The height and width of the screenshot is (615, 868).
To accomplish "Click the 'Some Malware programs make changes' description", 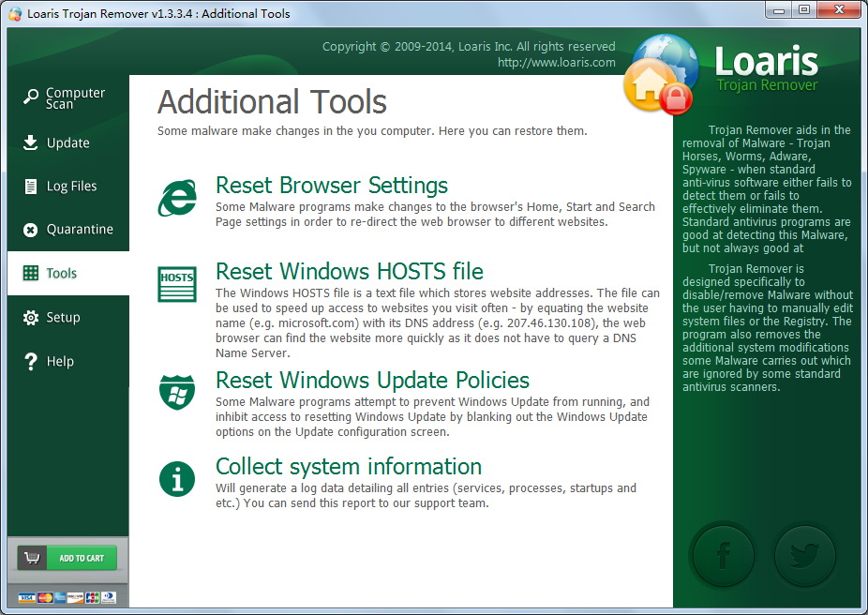I will click(x=435, y=215).
